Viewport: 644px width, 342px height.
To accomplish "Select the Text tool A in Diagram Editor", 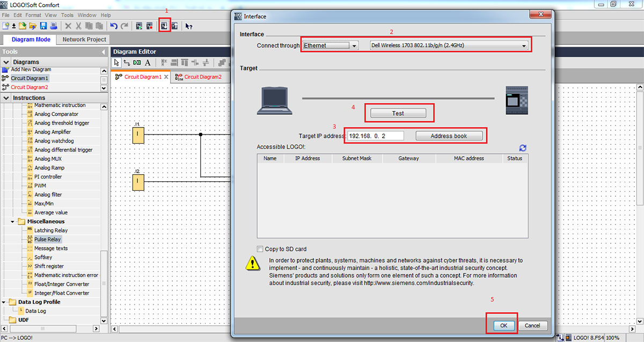I will click(x=148, y=63).
